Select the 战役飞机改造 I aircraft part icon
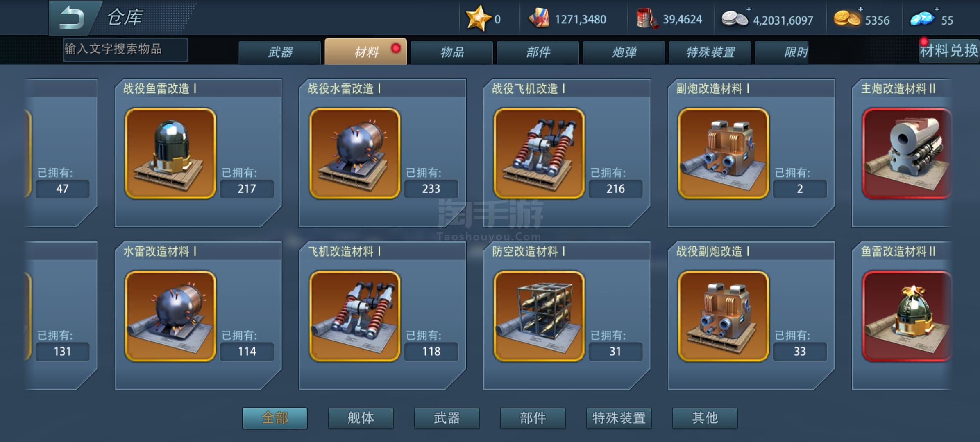Image resolution: width=980 pixels, height=442 pixels. coord(539,153)
